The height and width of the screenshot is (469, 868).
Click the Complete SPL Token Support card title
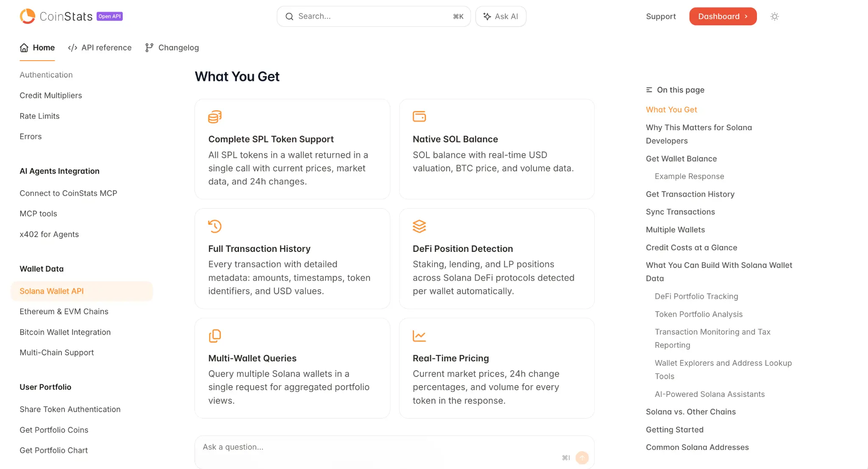271,139
